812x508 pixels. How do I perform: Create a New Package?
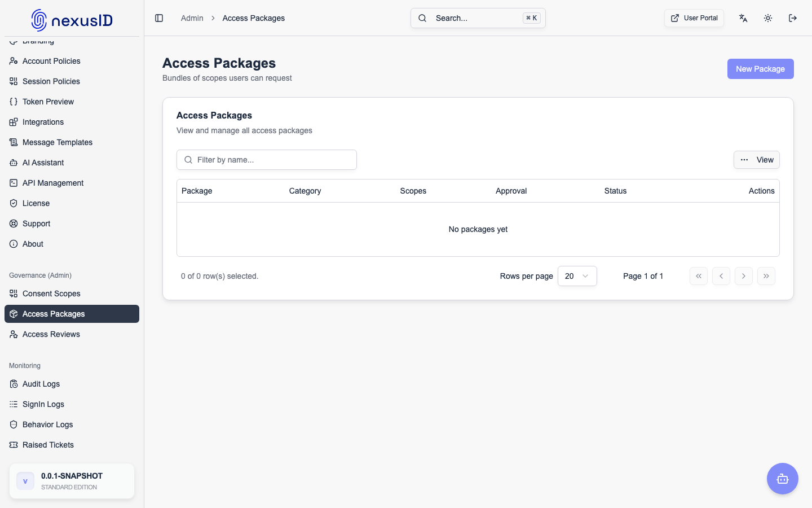click(760, 69)
